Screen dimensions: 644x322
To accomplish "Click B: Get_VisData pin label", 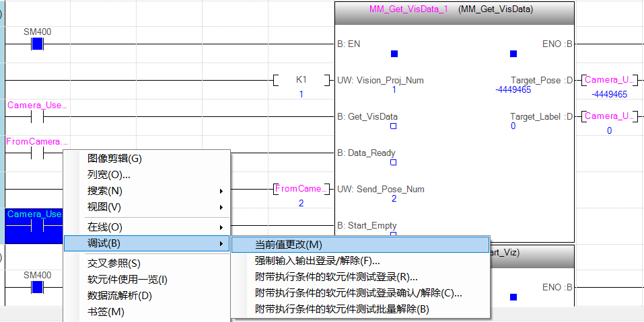I will pyautogui.click(x=367, y=116).
